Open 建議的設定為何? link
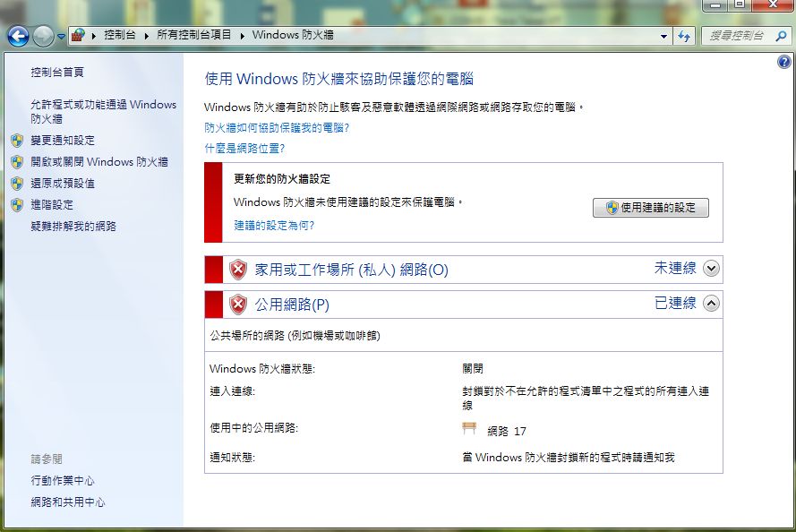Viewport: 796px width, 532px height. (x=274, y=225)
